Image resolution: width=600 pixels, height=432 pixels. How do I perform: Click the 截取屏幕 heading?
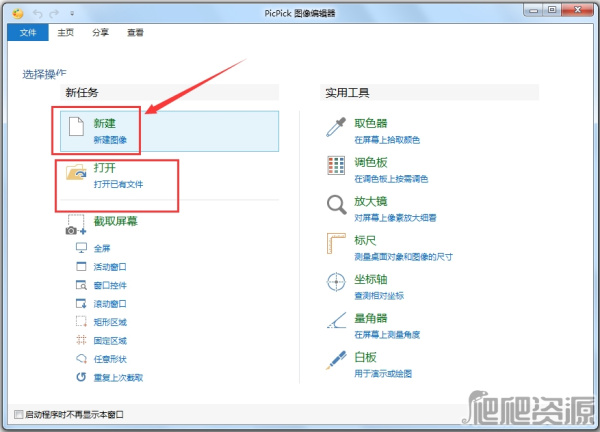coord(116,221)
